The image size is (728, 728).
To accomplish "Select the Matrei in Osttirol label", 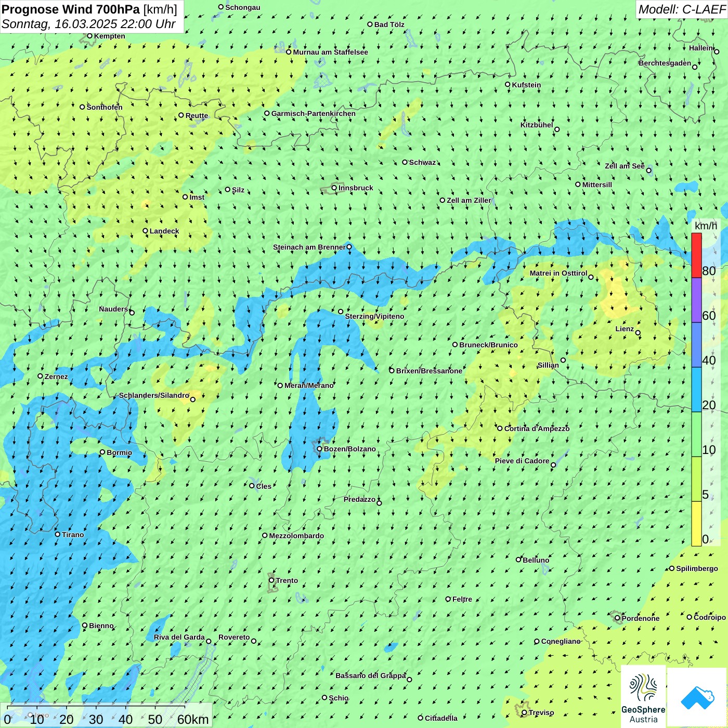I will (x=558, y=273).
